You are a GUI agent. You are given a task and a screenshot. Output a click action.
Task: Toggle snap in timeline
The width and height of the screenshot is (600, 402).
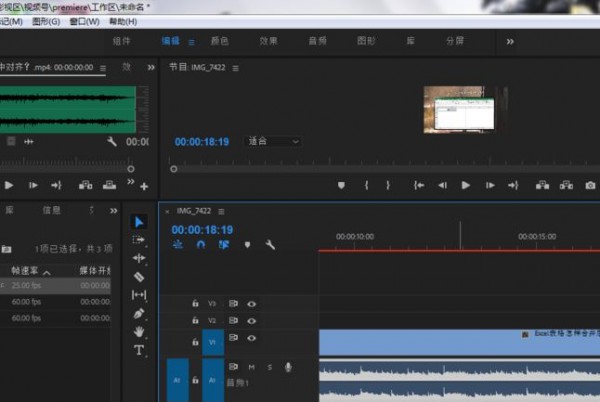coord(201,244)
